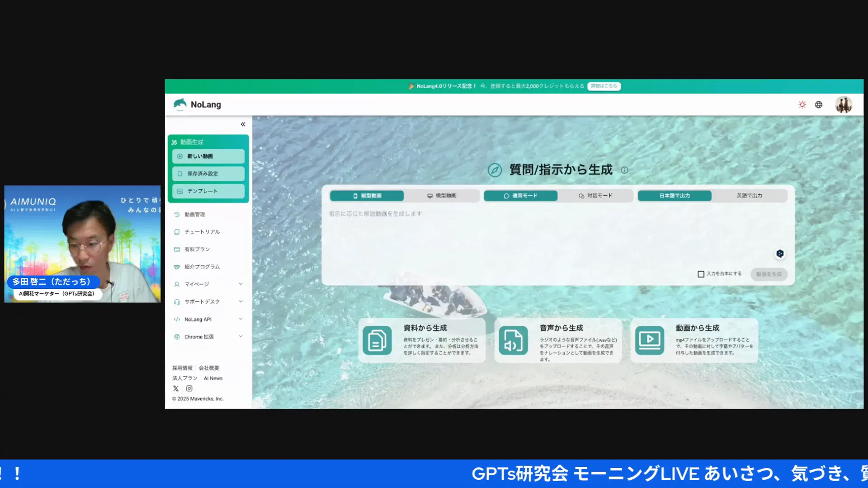Click the マイページ person icon
The width and height of the screenshot is (868, 488).
click(x=177, y=284)
